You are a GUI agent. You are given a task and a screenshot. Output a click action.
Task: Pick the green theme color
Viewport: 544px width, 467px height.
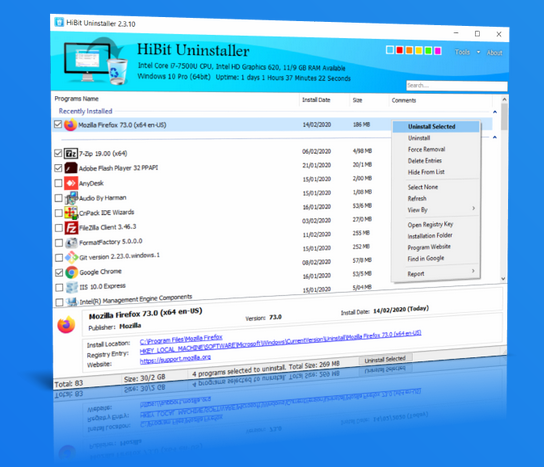[428, 51]
